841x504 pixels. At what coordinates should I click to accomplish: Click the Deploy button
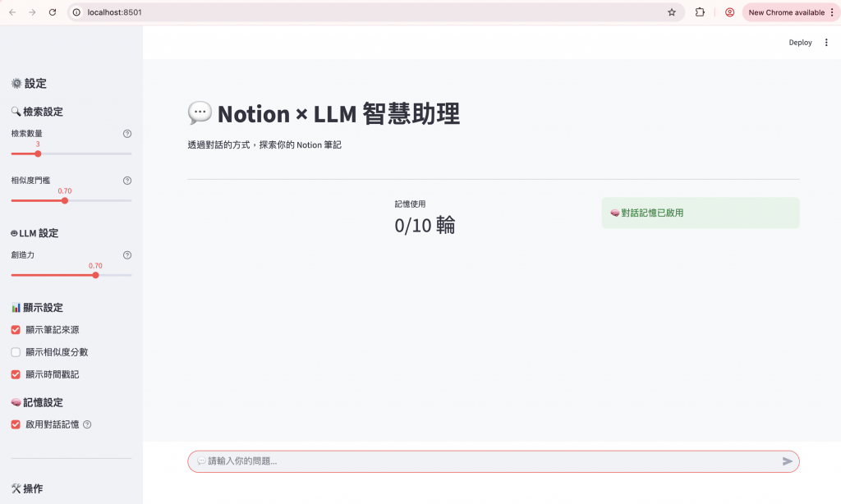point(800,43)
